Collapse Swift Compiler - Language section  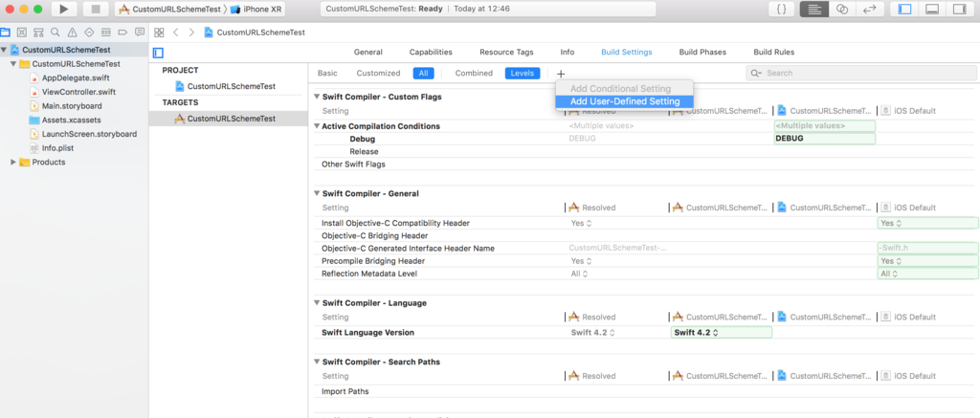(316, 303)
